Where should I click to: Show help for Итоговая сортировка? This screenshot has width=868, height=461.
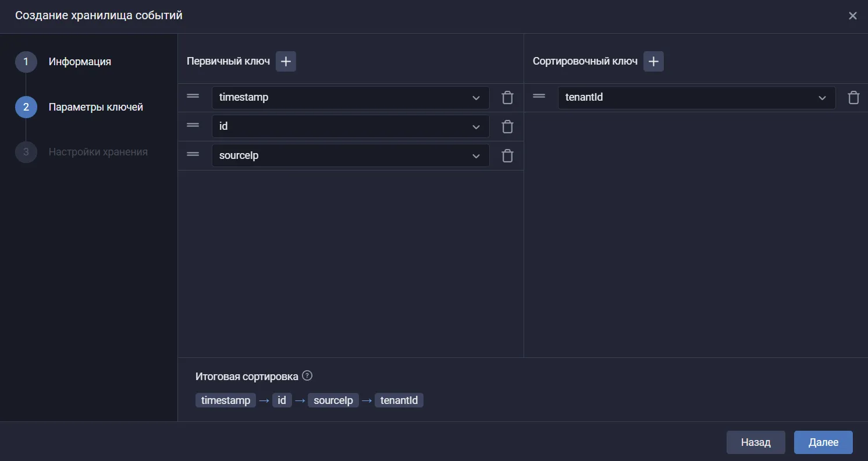[308, 376]
